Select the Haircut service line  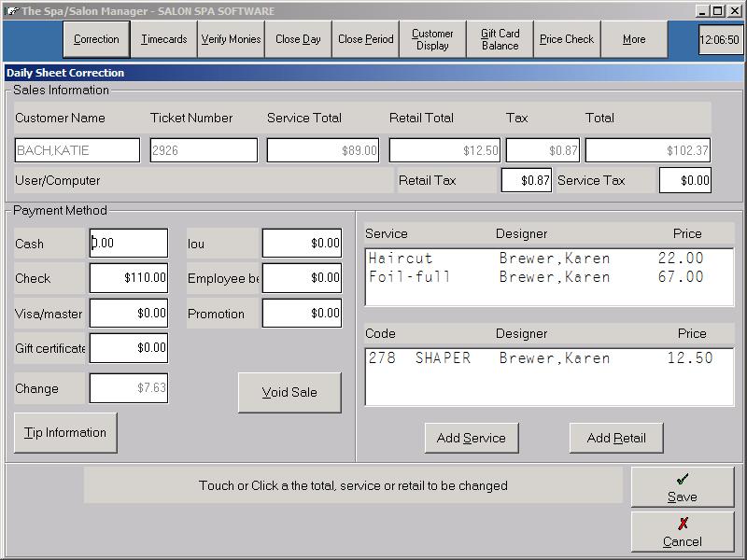pyautogui.click(x=535, y=259)
